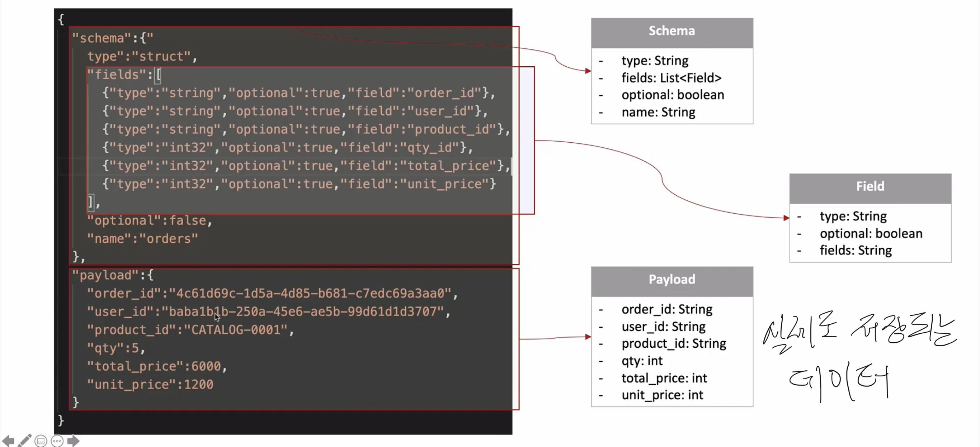Select "type: String" in the Schema box
This screenshot has width=980, height=447.
(x=655, y=61)
